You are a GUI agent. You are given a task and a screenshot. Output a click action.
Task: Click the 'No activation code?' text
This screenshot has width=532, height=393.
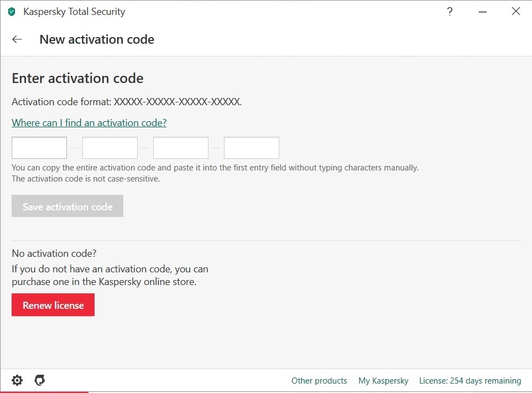pyautogui.click(x=54, y=254)
